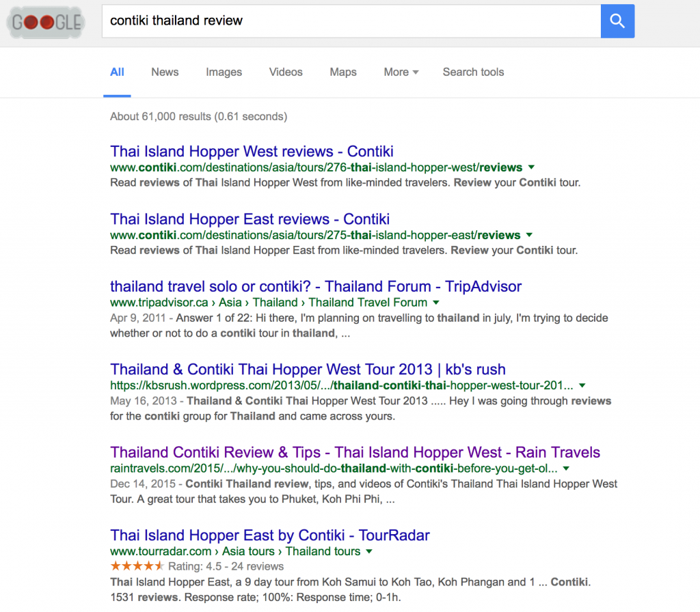This screenshot has width=700, height=612.
Task: Switch to the Videos tab
Action: (x=286, y=72)
